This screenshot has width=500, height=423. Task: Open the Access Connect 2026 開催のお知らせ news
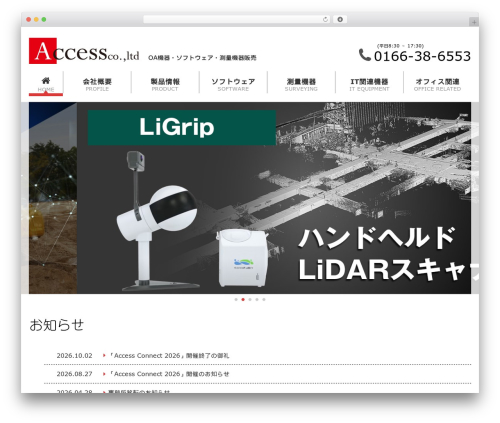(x=169, y=374)
